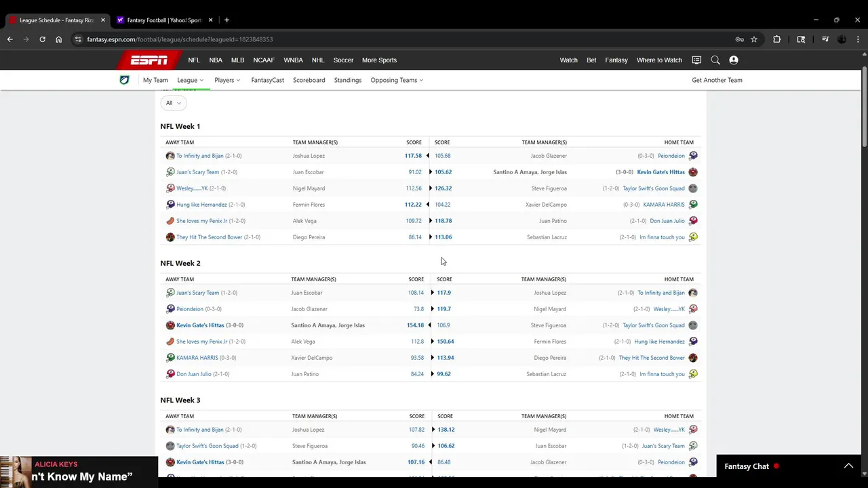
Task: Open the NBA menu item
Action: (216, 60)
